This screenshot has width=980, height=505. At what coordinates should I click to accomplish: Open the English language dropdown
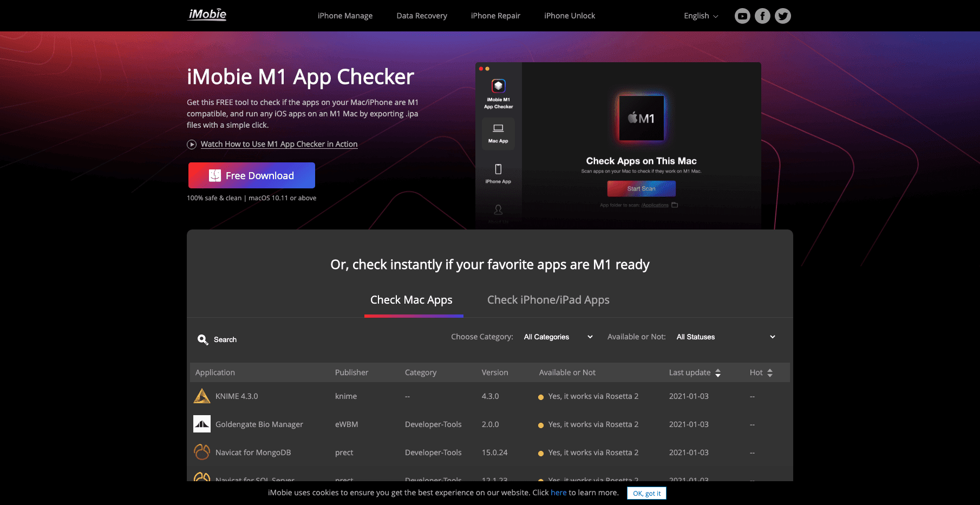701,16
